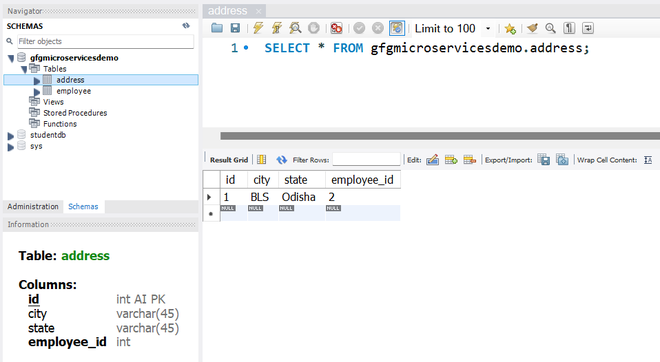This screenshot has height=362, width=660.
Task: Toggle autocommit mode button
Action: pyautogui.click(x=397, y=28)
